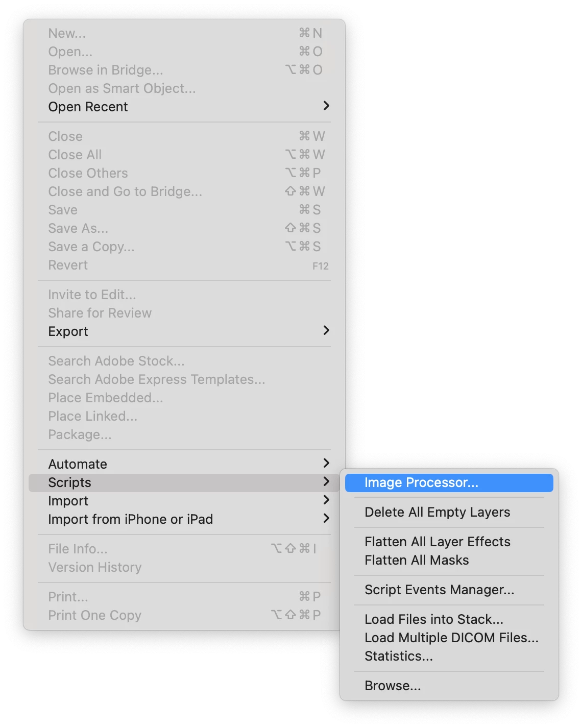582x728 pixels.
Task: Click the Revert menu item
Action: pyautogui.click(x=184, y=265)
